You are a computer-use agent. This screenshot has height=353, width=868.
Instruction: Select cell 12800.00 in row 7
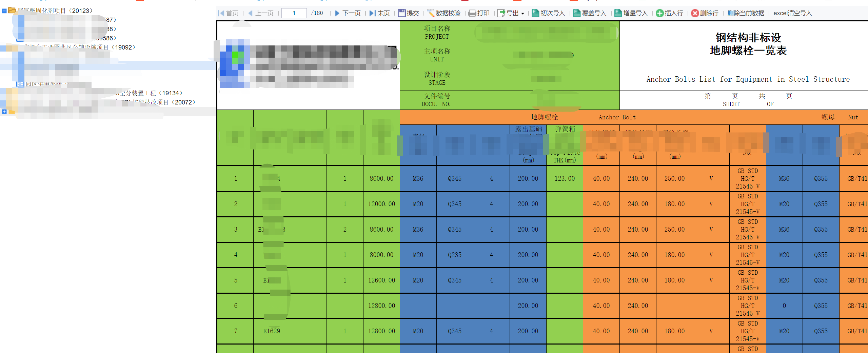point(381,331)
